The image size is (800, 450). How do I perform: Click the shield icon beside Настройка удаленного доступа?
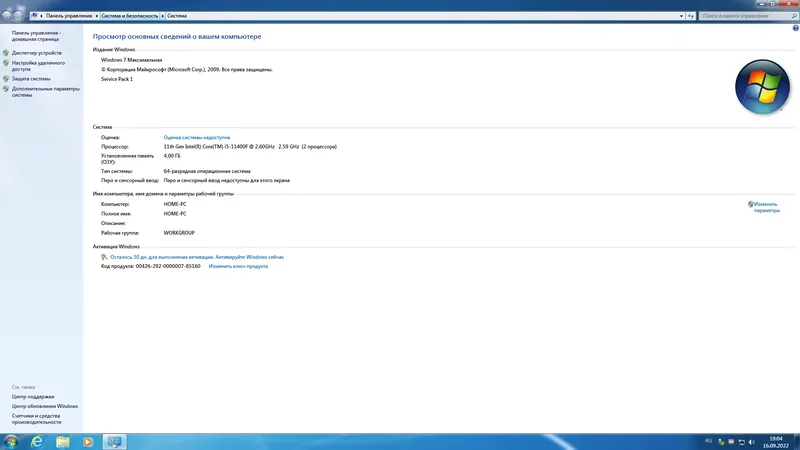[6, 63]
